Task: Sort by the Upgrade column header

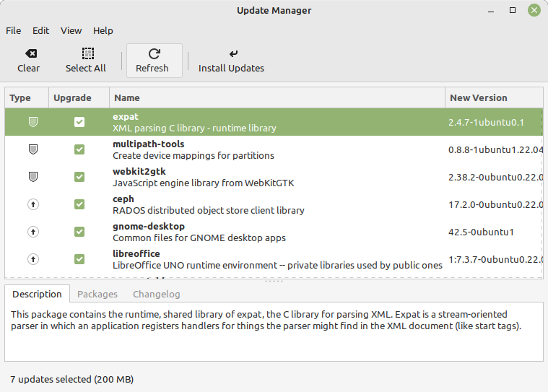Action: [79, 98]
